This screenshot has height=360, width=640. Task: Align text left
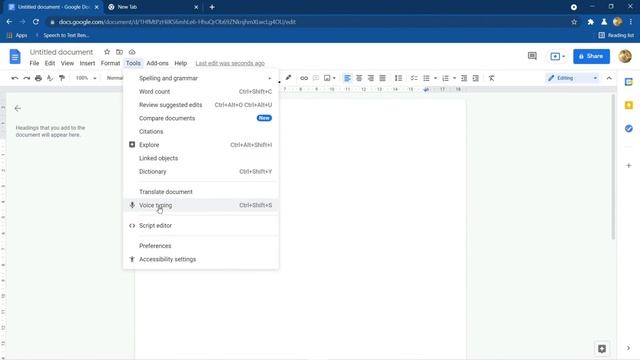point(347,78)
